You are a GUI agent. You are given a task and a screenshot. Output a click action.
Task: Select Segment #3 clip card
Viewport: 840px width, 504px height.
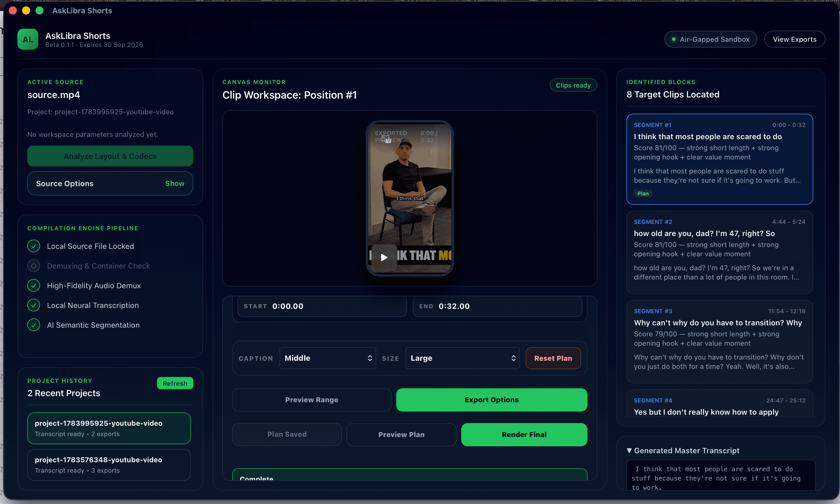[720, 341]
